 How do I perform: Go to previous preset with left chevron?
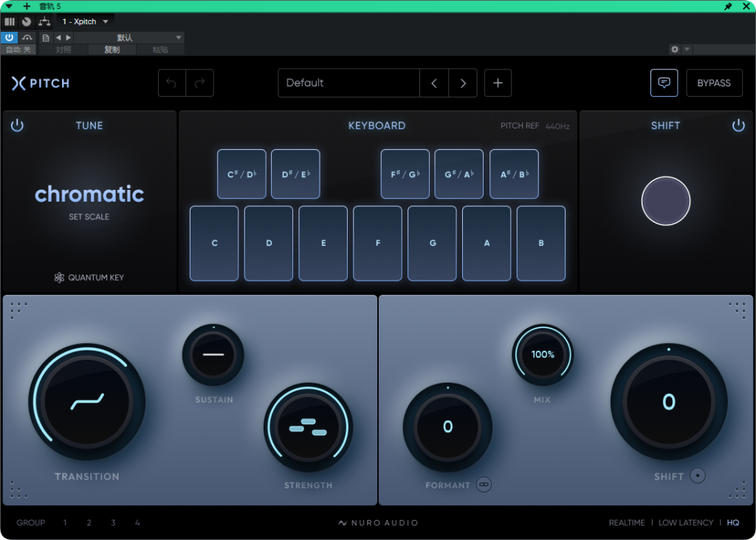tap(434, 83)
